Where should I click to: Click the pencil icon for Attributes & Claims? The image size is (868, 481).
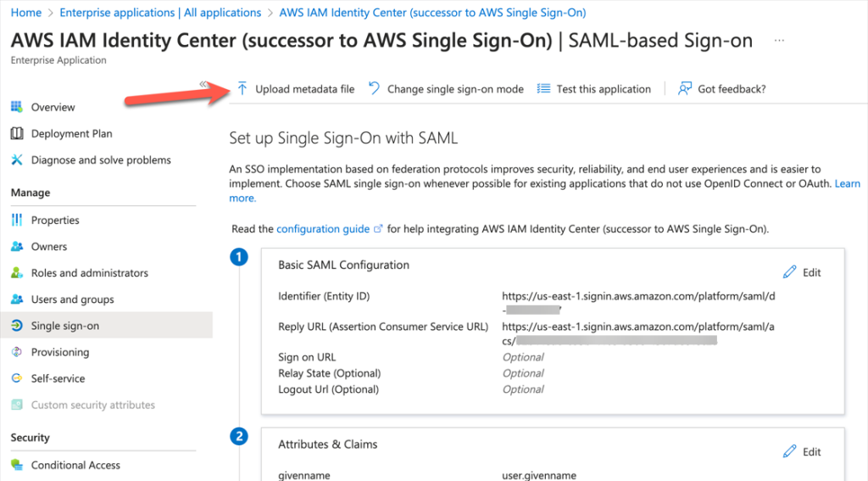[790, 451]
